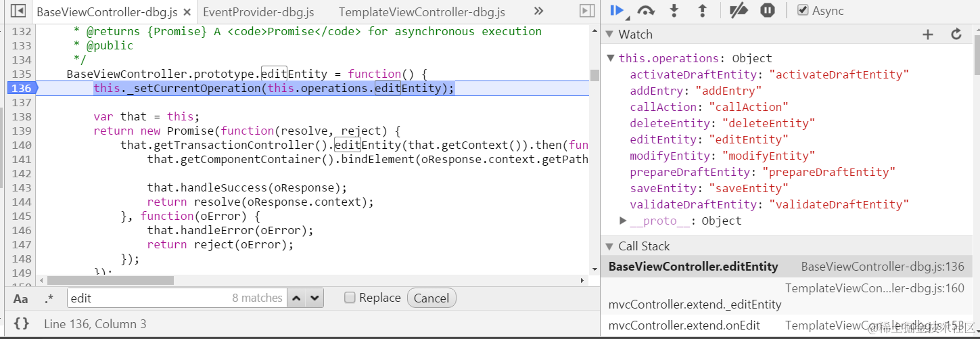The width and height of the screenshot is (980, 339).
Task: Toggle case sensitive search (Aa)
Action: click(21, 298)
